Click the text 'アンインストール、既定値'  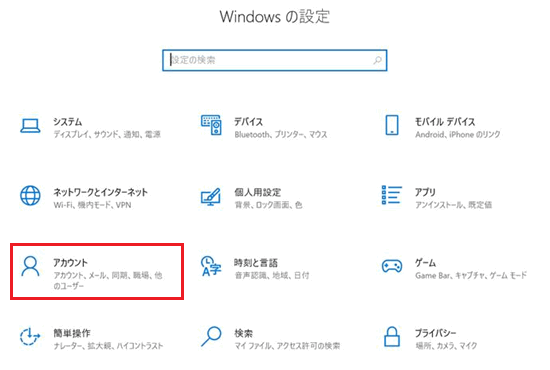tap(454, 205)
